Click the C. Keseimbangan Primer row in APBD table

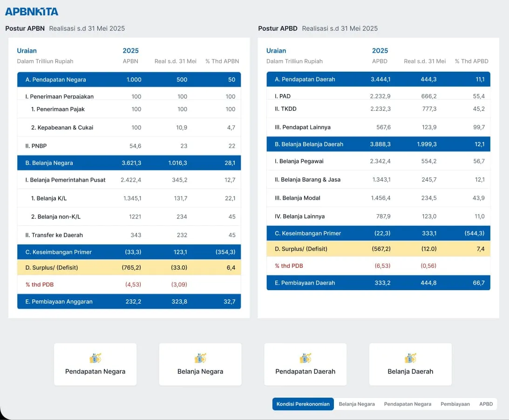tap(378, 233)
